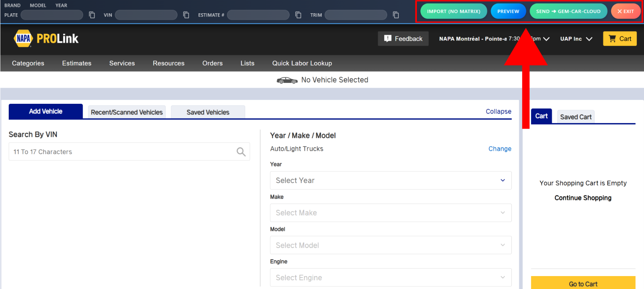This screenshot has width=644, height=289.
Task: Click the Feedback button
Action: 403,39
